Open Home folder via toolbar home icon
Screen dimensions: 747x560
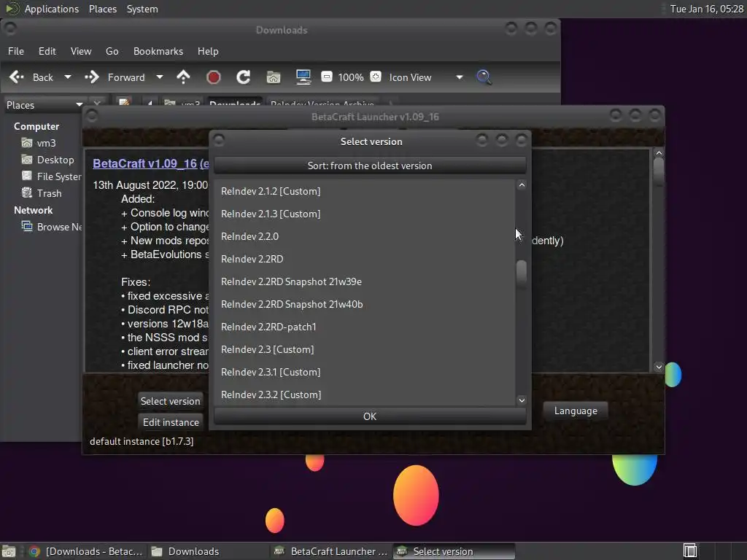(274, 77)
